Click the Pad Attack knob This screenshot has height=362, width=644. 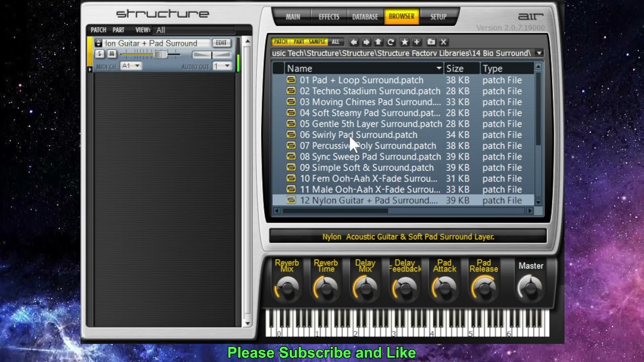pos(444,289)
